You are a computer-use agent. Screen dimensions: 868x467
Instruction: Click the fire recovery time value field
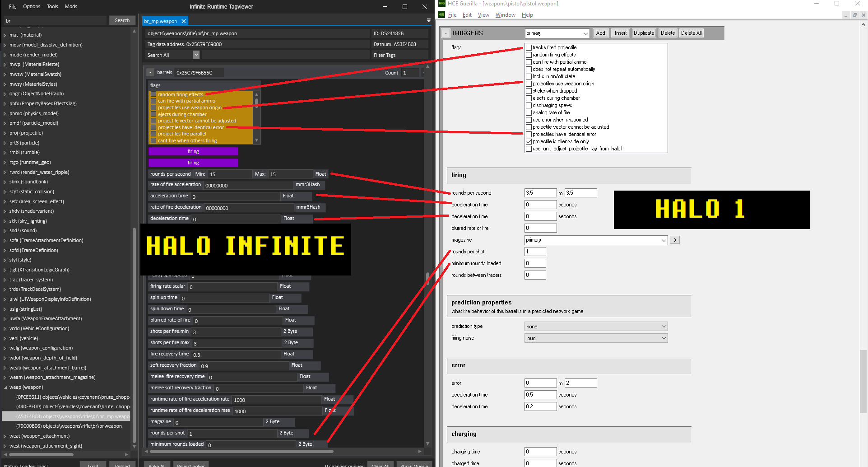coord(236,355)
